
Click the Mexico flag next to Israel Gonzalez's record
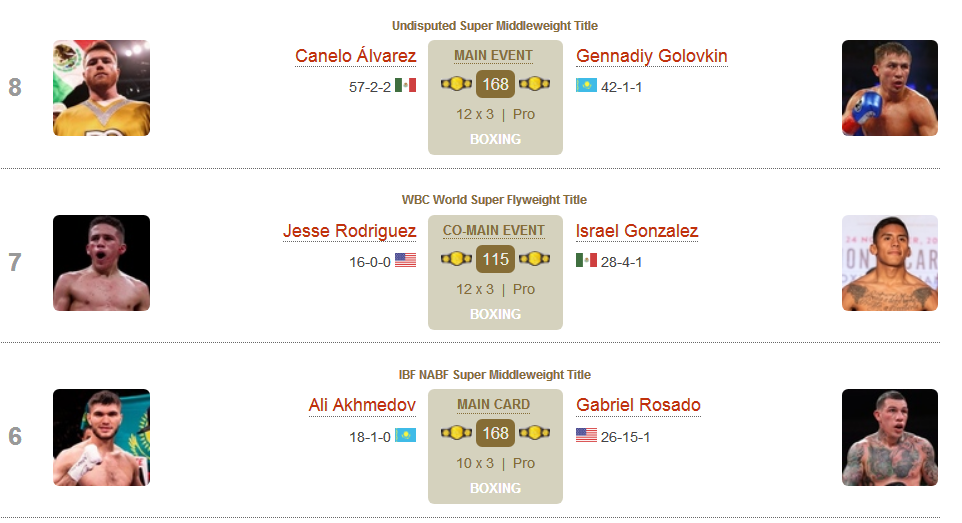[587, 260]
